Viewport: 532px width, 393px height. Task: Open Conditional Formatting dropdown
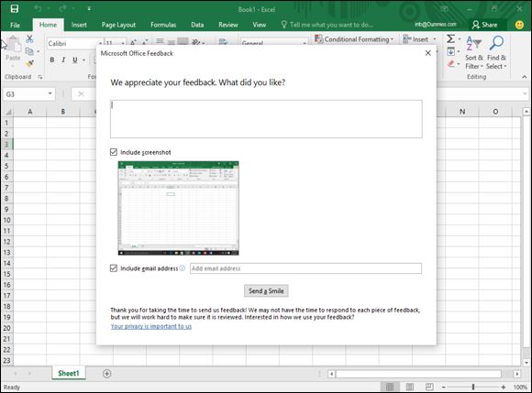354,39
